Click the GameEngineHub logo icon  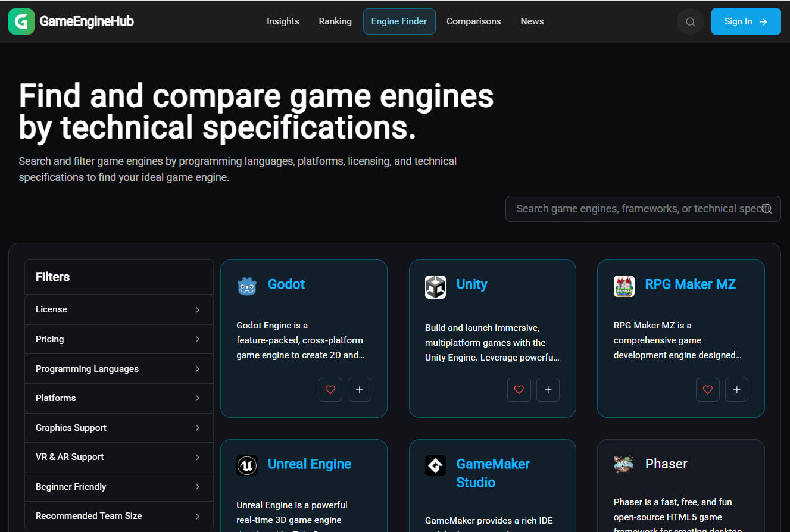[x=21, y=21]
